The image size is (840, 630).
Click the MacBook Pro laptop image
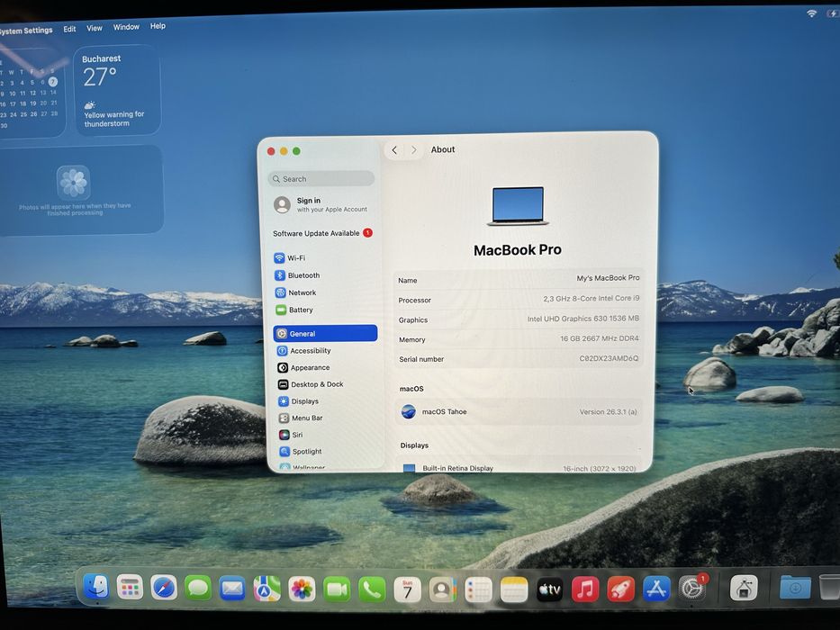click(518, 206)
